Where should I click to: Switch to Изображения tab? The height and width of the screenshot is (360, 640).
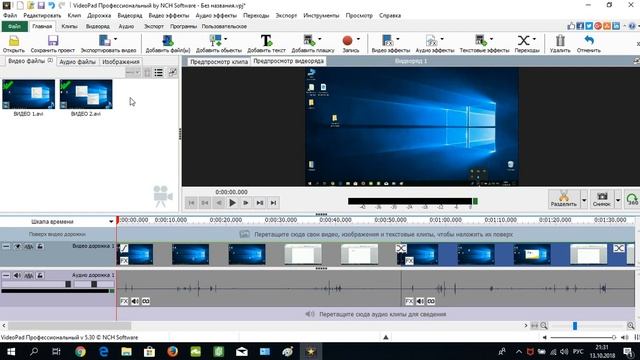(x=121, y=62)
